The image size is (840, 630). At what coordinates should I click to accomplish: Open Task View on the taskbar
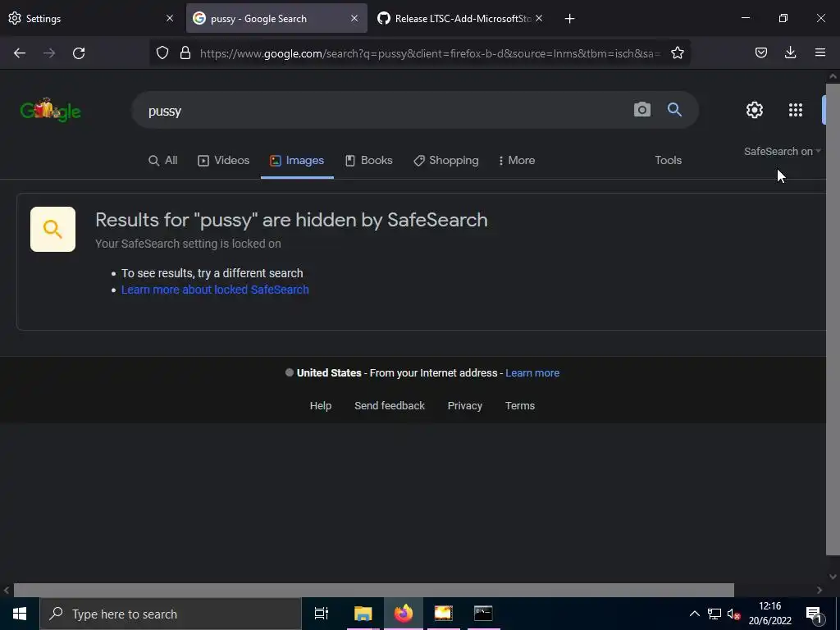[322, 614]
